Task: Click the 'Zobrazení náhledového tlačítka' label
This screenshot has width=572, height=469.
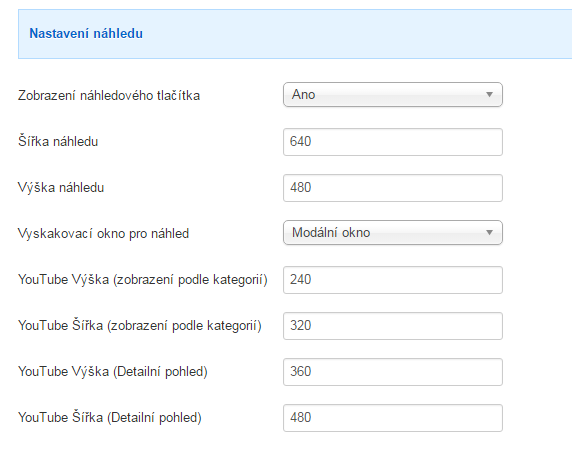Action: (109, 96)
